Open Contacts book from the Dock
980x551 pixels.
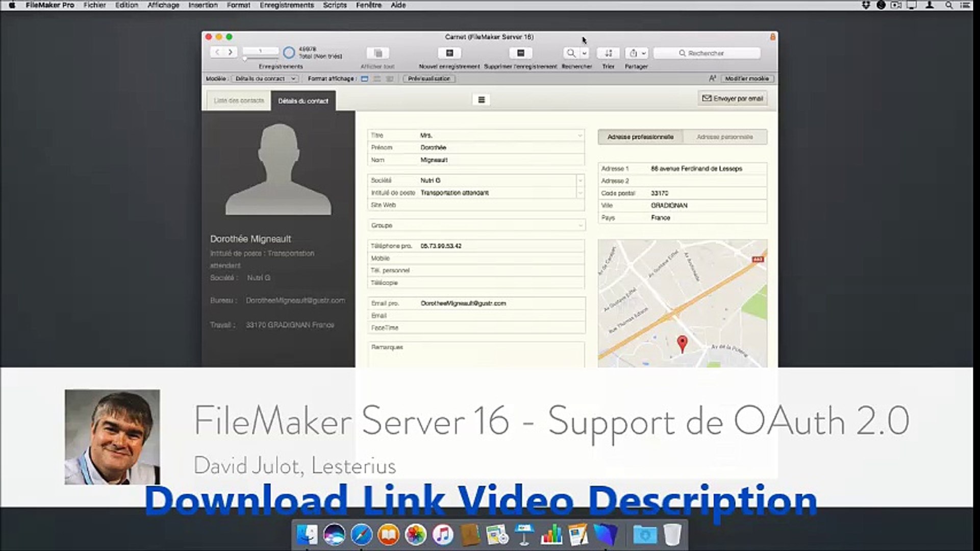(x=470, y=535)
